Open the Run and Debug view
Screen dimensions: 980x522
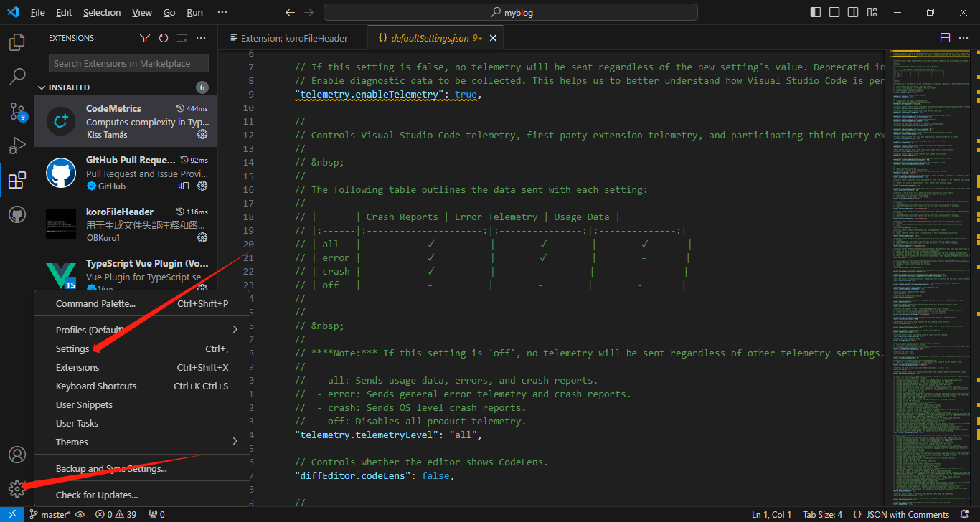[x=17, y=146]
